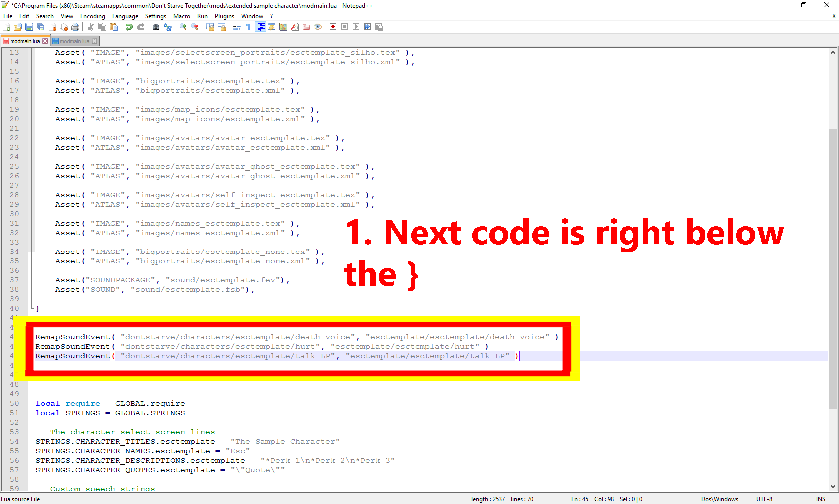The height and width of the screenshot is (504, 839).
Task: Open the View menu
Action: point(67,16)
